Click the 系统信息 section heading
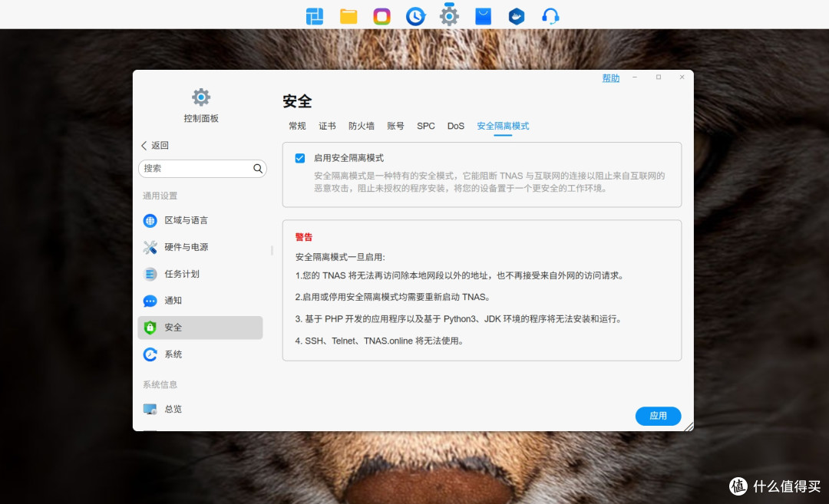 coord(160,384)
